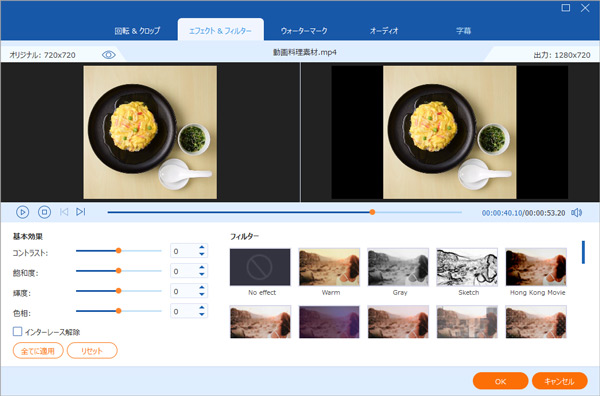
Task: Apply the Sketch filter
Action: [x=467, y=267]
